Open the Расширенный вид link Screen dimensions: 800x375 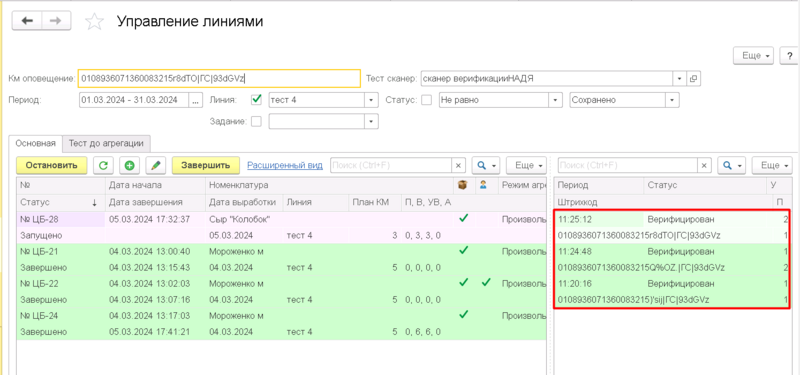click(285, 165)
